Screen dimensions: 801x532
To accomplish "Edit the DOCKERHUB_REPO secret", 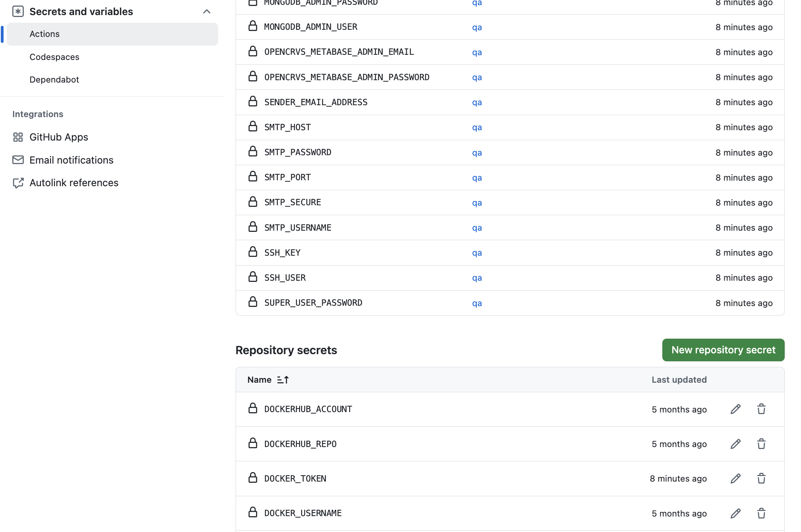I will pos(735,444).
